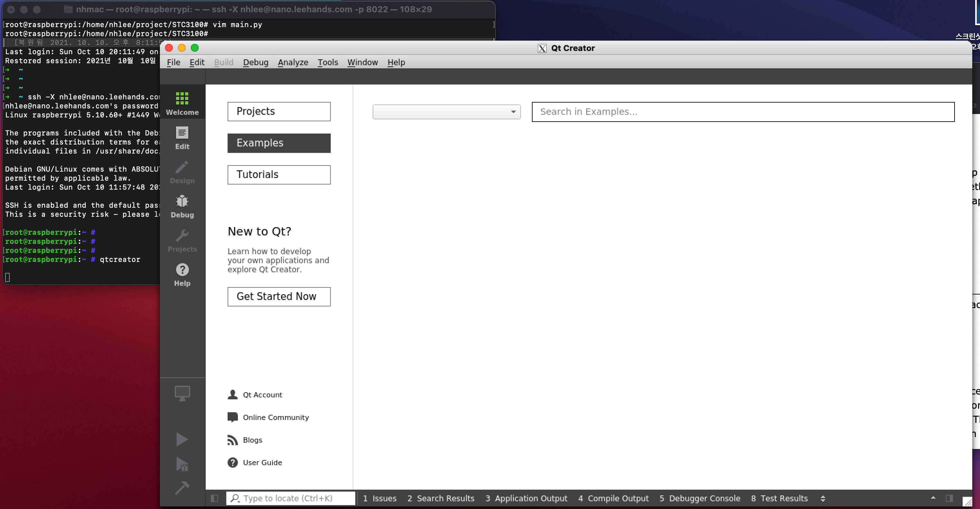Open the Blogs link
Image resolution: width=980 pixels, height=509 pixels.
click(253, 440)
